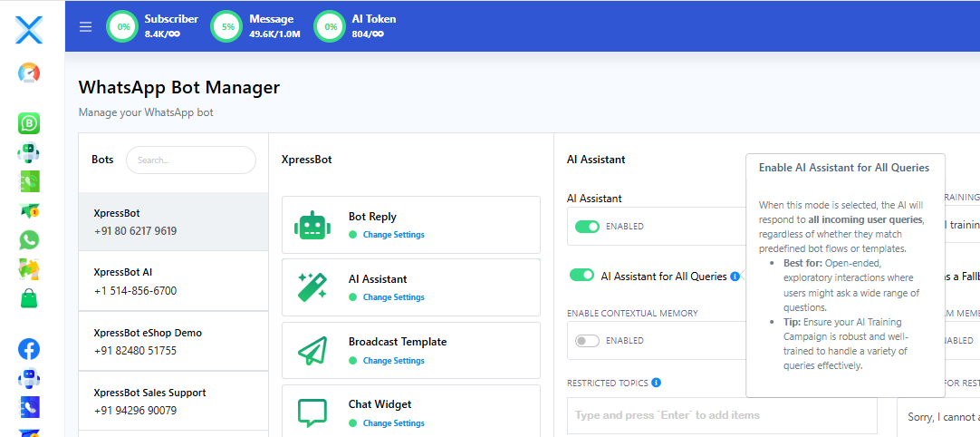Open Change Settings under Chat Widget
The image size is (980, 437).
click(393, 423)
